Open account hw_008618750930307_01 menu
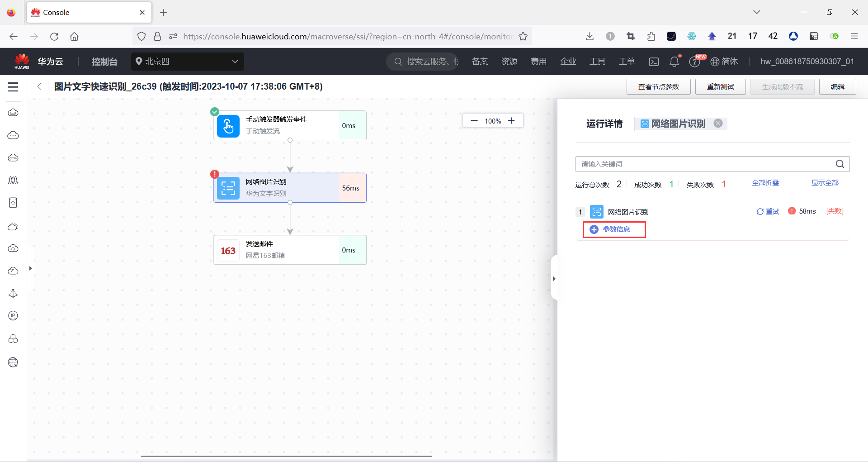Screen dimensions: 868x462 click(807, 62)
